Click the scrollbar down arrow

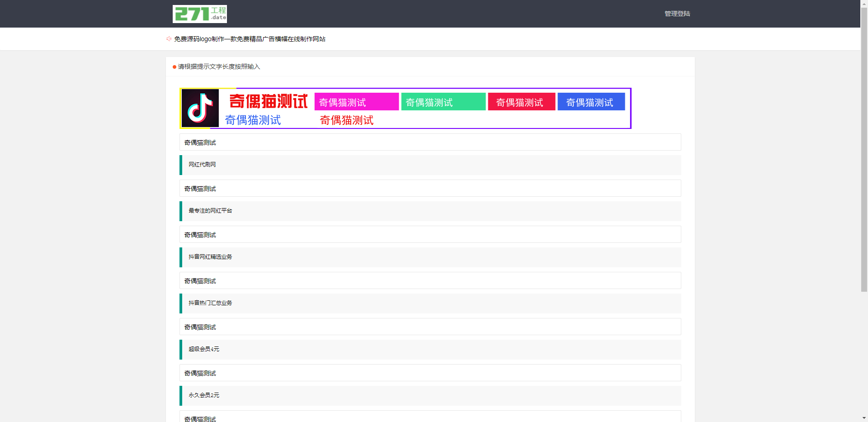pyautogui.click(x=864, y=418)
